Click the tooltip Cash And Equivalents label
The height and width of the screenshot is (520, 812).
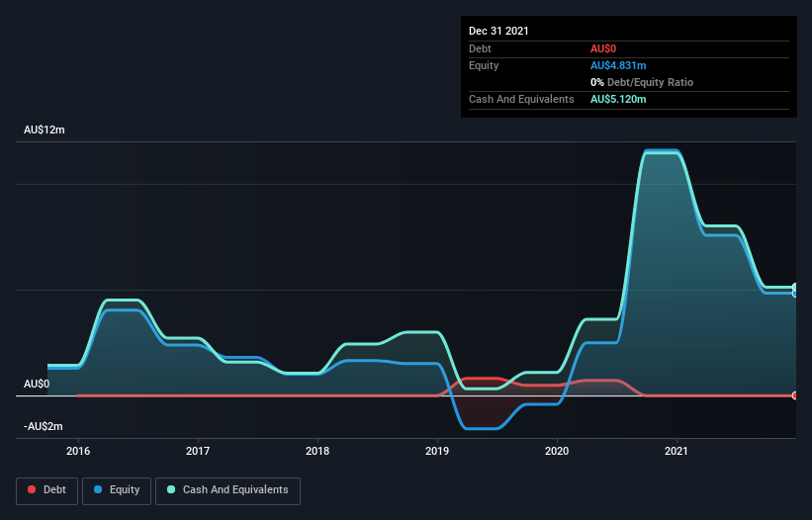point(521,99)
